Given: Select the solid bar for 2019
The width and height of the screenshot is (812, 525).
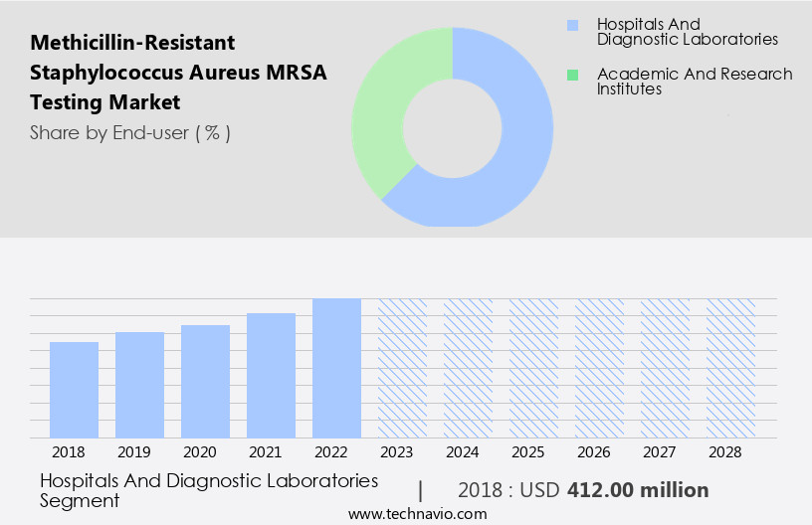Looking at the screenshot, I should tap(140, 385).
